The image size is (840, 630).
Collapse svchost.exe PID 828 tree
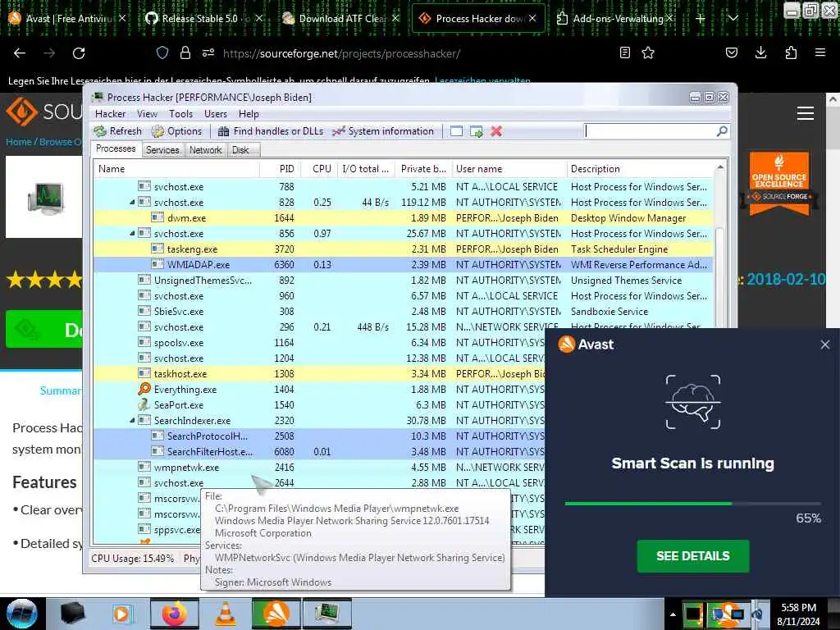click(x=132, y=203)
